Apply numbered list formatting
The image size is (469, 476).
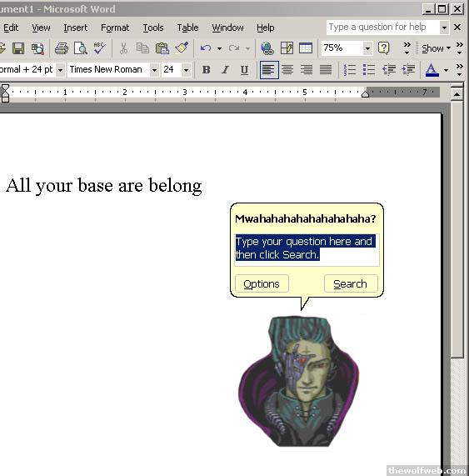(350, 70)
